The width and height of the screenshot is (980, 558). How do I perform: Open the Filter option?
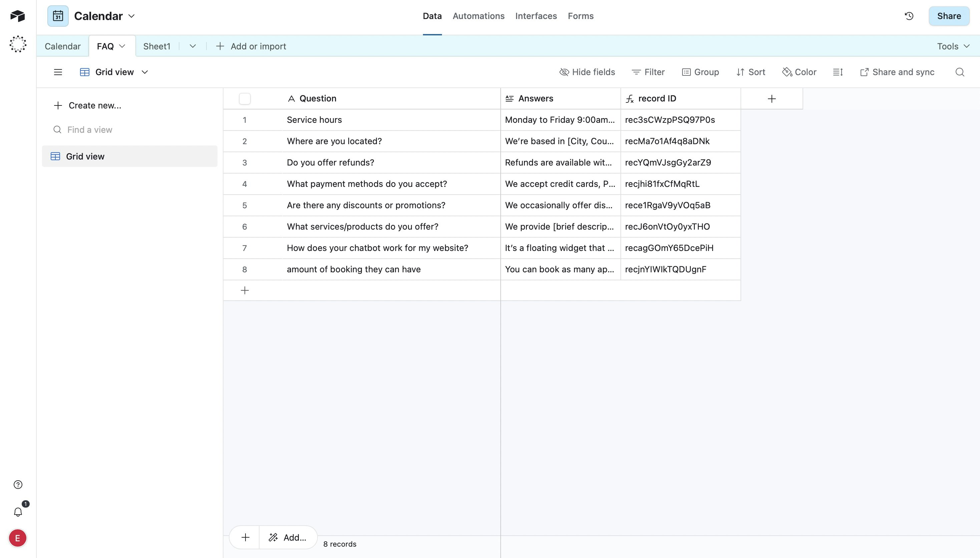pyautogui.click(x=648, y=72)
